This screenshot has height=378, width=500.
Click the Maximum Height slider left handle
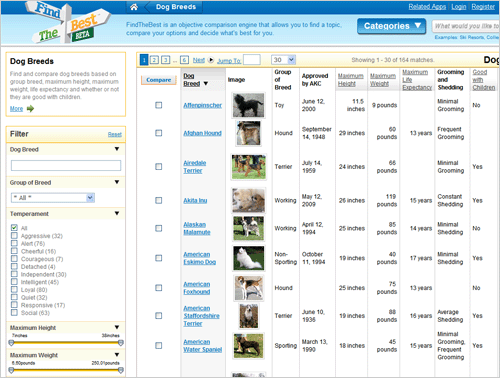12,343
